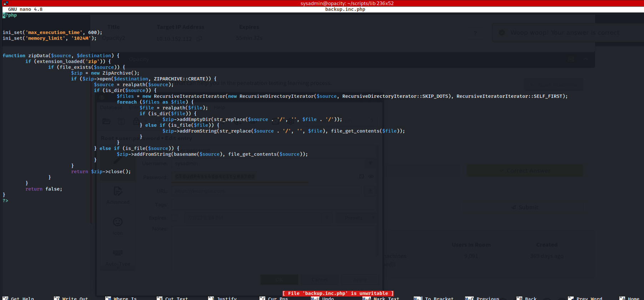Click the download favicon button beside URL

coord(370,191)
